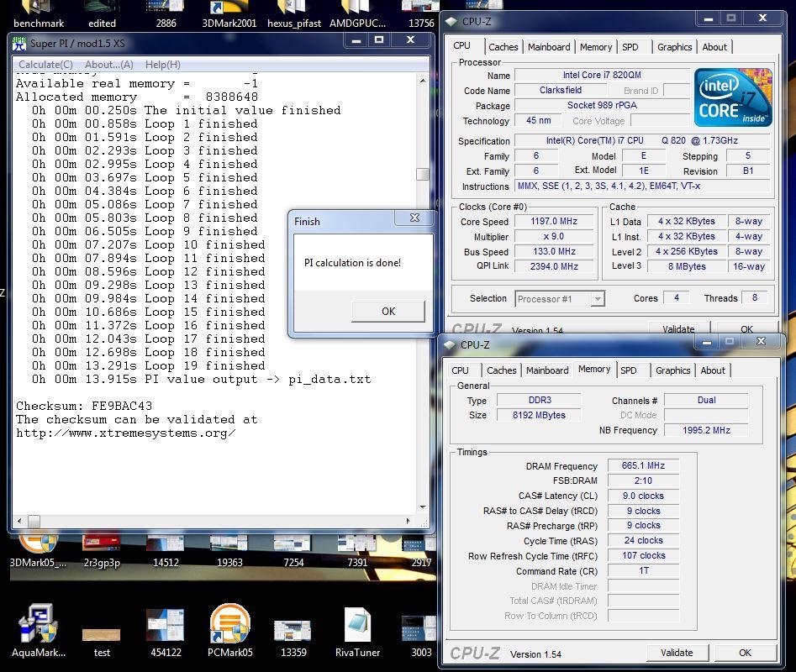Switch to Graphics tab in upper CPU-Z
The width and height of the screenshot is (796, 672).
point(674,47)
